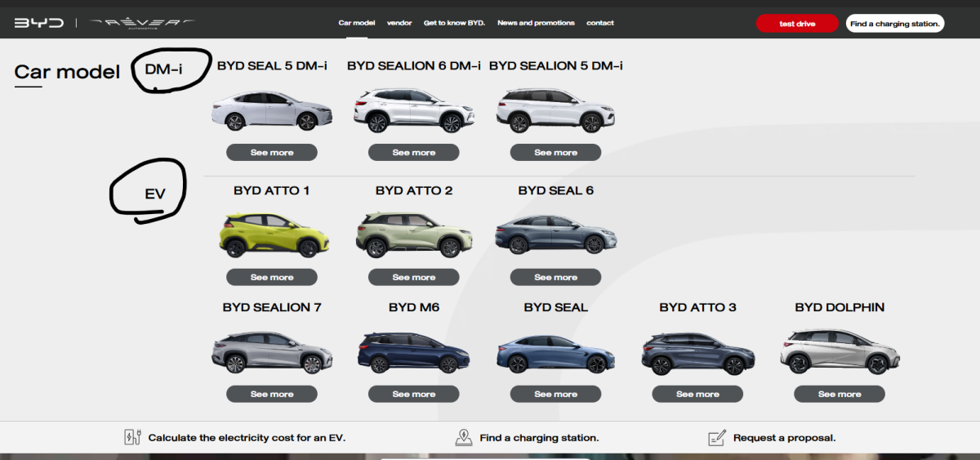Open the Car model menu

pos(357,23)
